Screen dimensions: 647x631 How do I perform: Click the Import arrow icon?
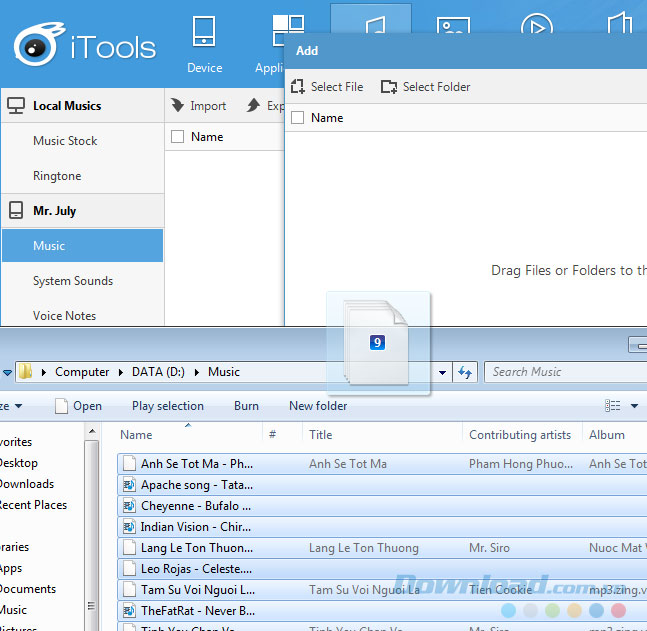click(x=177, y=106)
